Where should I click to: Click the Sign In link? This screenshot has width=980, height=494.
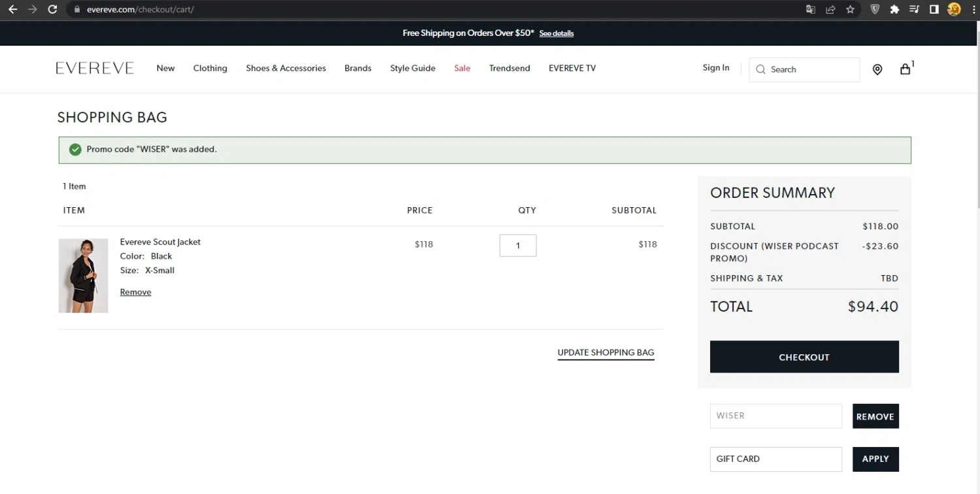pos(716,68)
